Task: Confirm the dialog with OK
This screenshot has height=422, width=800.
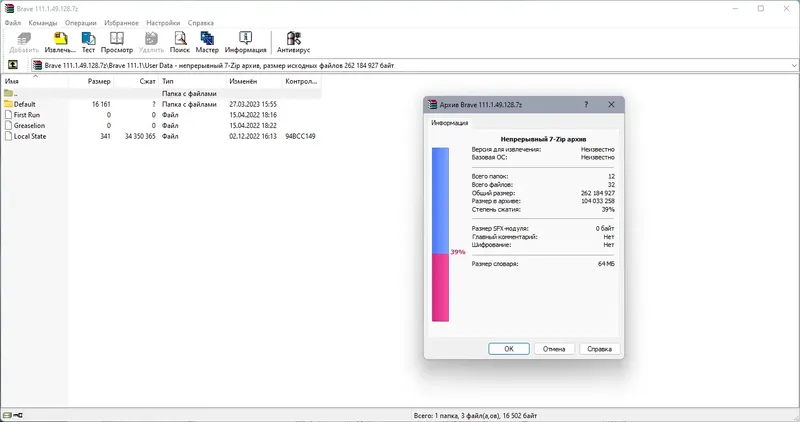Action: (x=509, y=349)
